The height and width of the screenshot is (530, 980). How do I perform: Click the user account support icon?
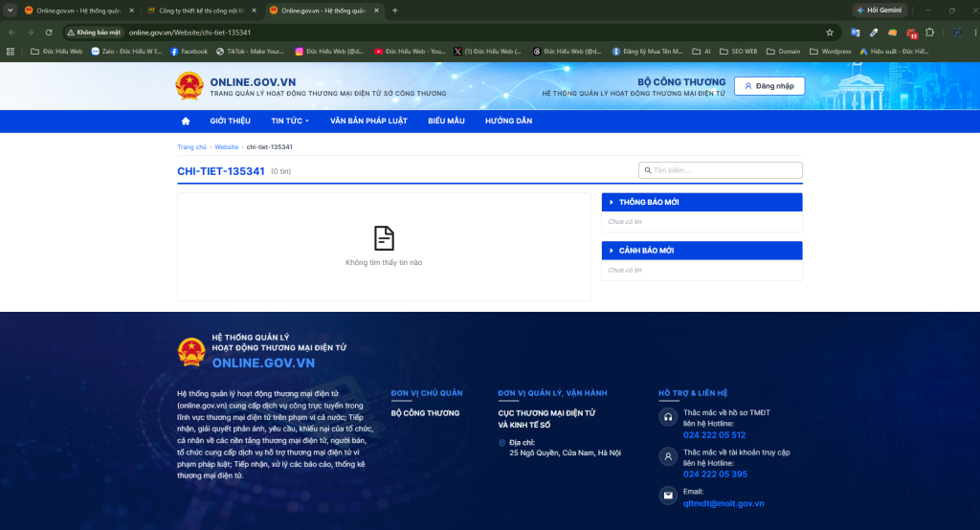[x=668, y=456]
